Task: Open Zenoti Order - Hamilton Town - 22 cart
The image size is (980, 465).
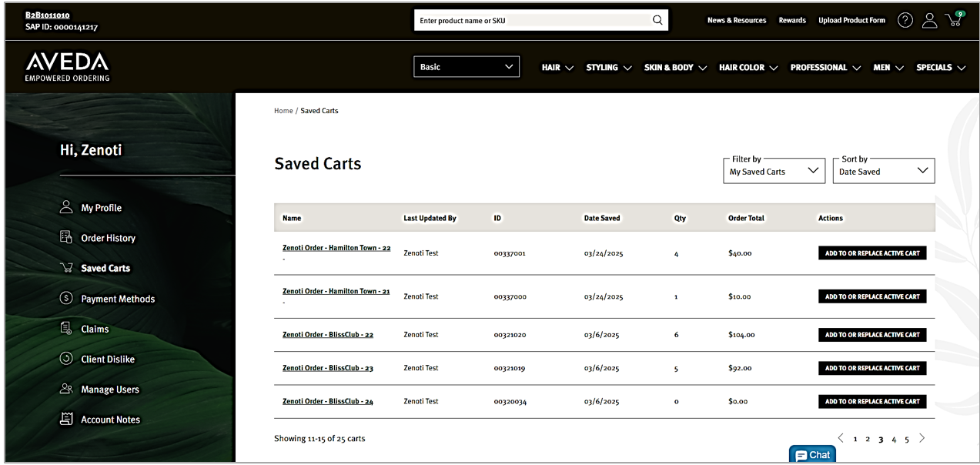Action: tap(336, 248)
